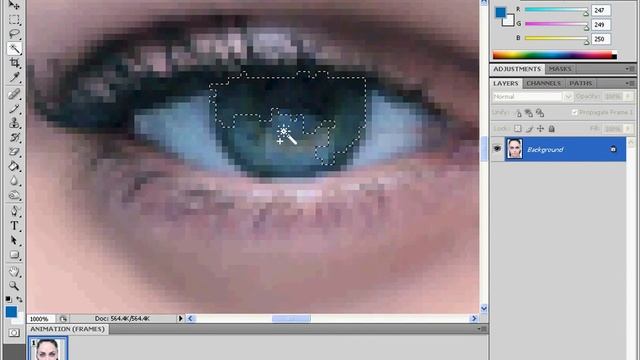
Task: Click the vertical scrollbar down arrow
Action: tap(484, 309)
